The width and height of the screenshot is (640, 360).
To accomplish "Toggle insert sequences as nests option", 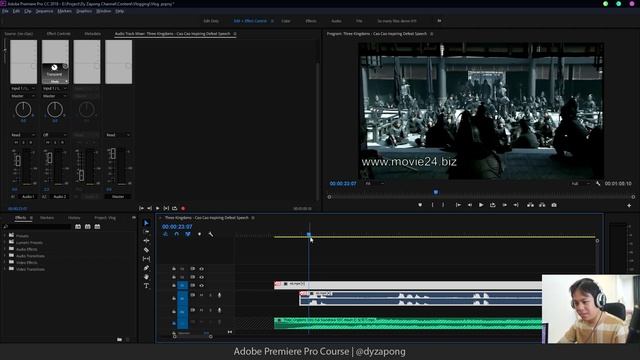I will pos(165,234).
